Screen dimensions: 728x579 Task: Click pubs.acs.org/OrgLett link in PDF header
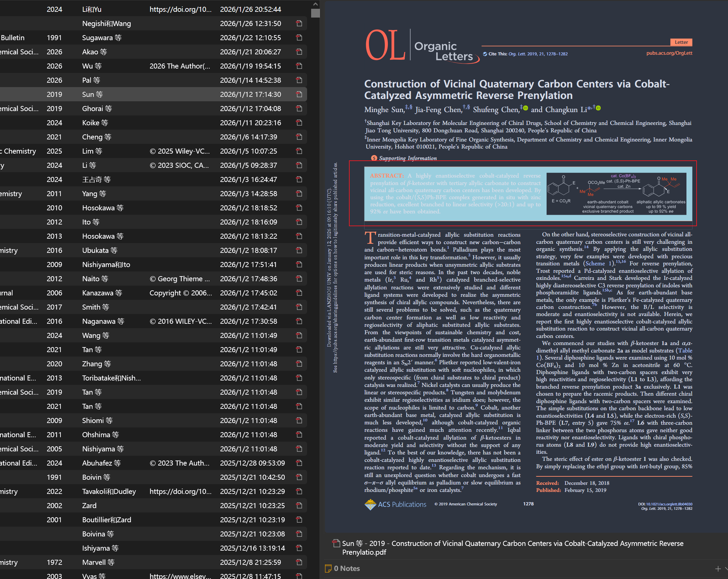coord(669,53)
